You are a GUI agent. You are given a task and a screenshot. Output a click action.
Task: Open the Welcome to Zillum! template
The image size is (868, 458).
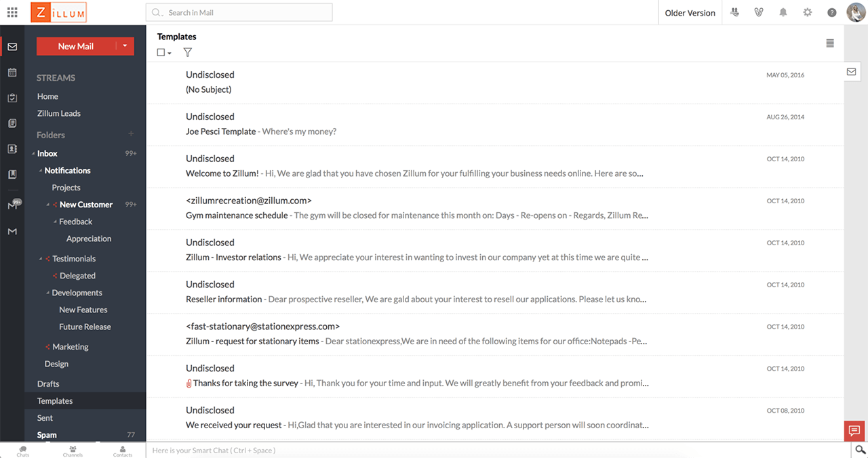[x=495, y=166]
